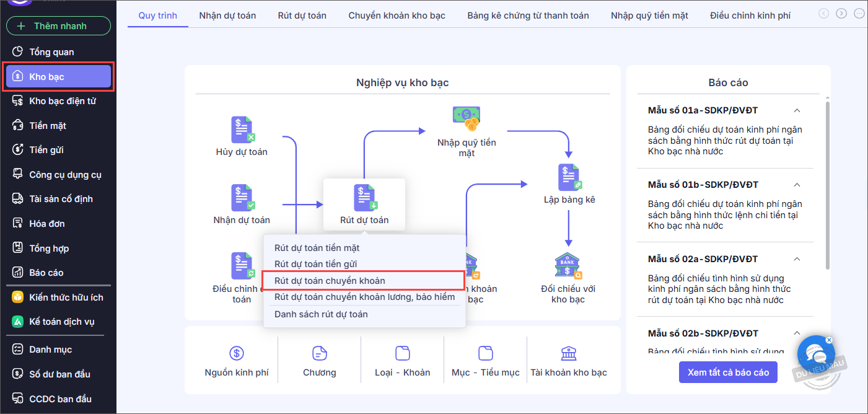Open the Chương category icon
Screen dimensions: 868x414
[320, 353]
